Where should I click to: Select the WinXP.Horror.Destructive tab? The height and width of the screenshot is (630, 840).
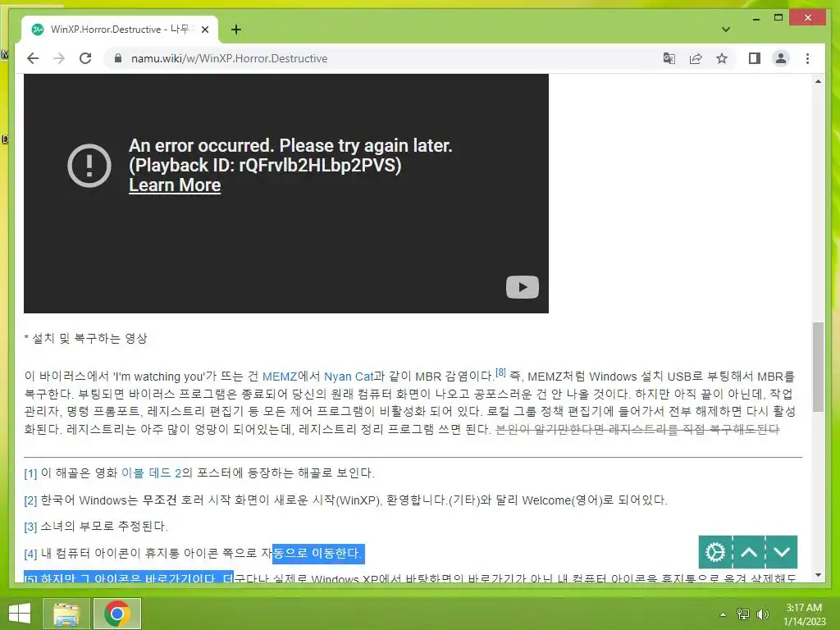[120, 30]
